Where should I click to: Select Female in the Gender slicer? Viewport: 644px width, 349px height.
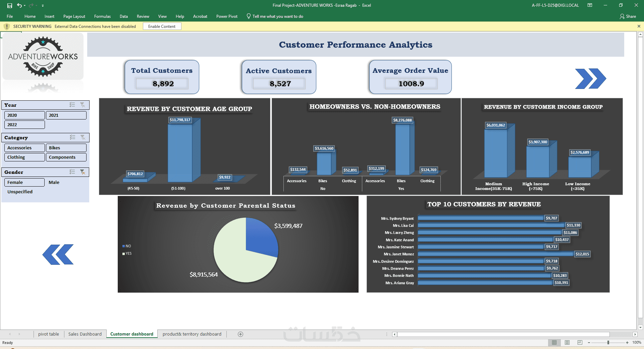(x=24, y=182)
